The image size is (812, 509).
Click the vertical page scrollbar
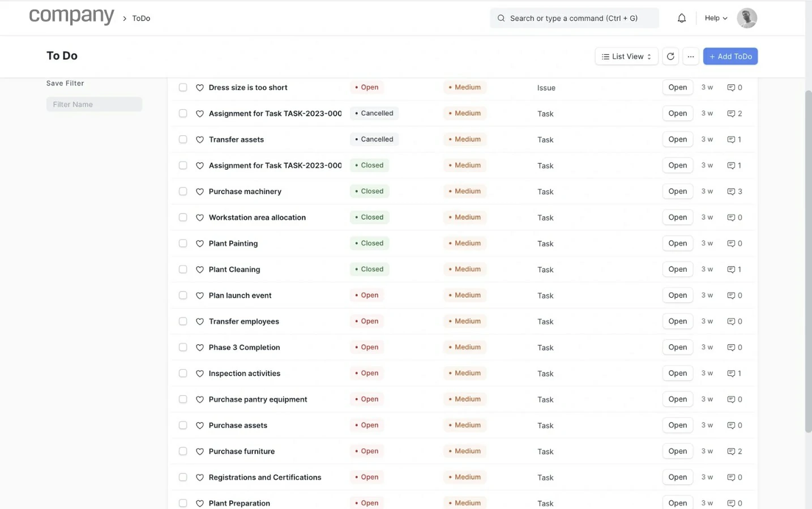(x=809, y=260)
